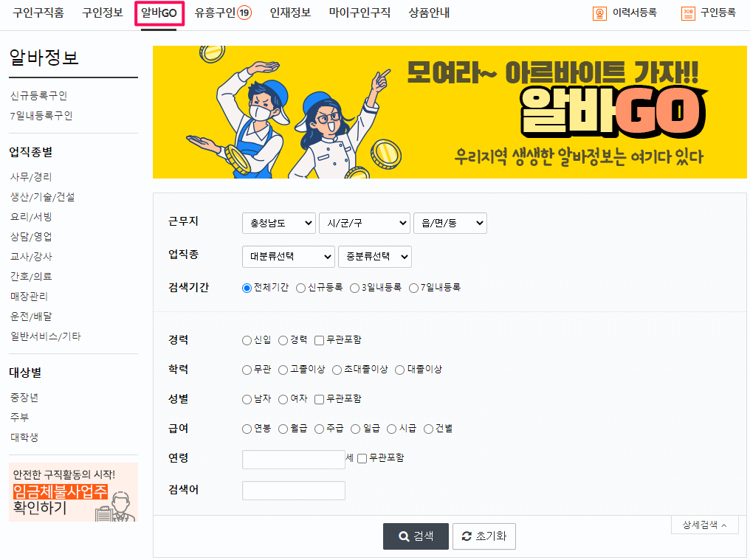Open the 요리/서빙 job category
This screenshot has height=560, width=750.
tap(31, 217)
